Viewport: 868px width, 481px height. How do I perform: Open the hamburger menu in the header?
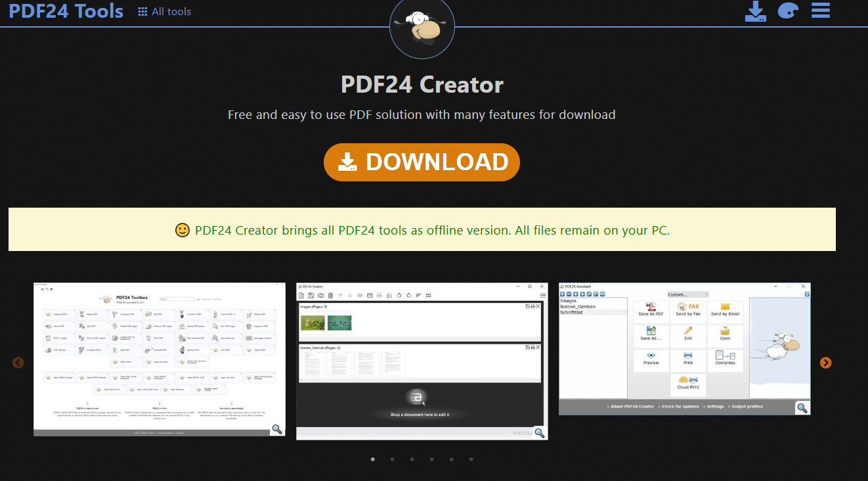[821, 11]
